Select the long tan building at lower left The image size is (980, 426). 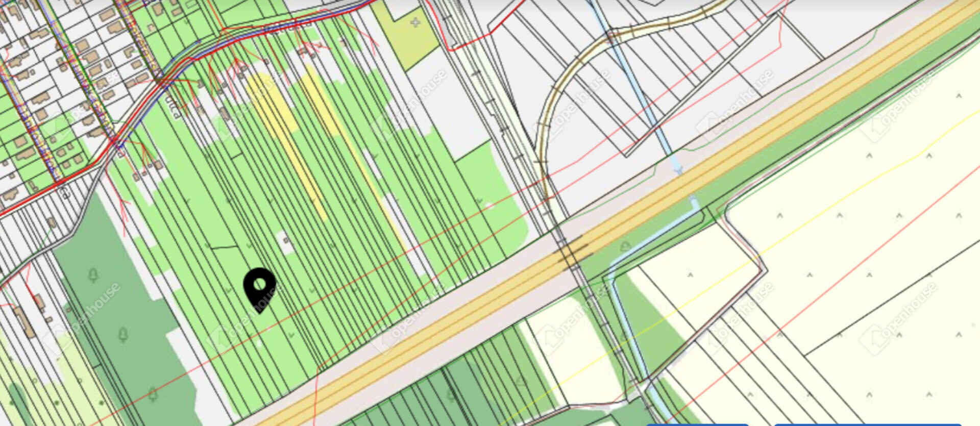point(24,321)
